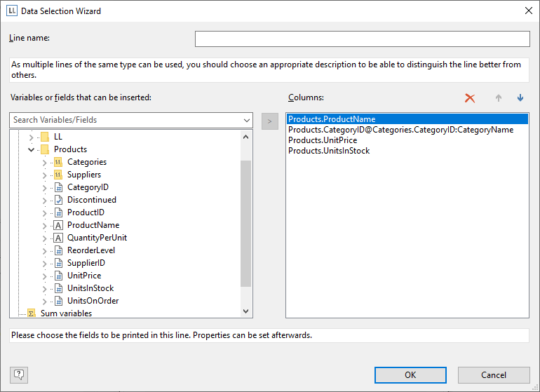
Task: Click the Sum variables sigma folder icon
Action: pyautogui.click(x=31, y=313)
